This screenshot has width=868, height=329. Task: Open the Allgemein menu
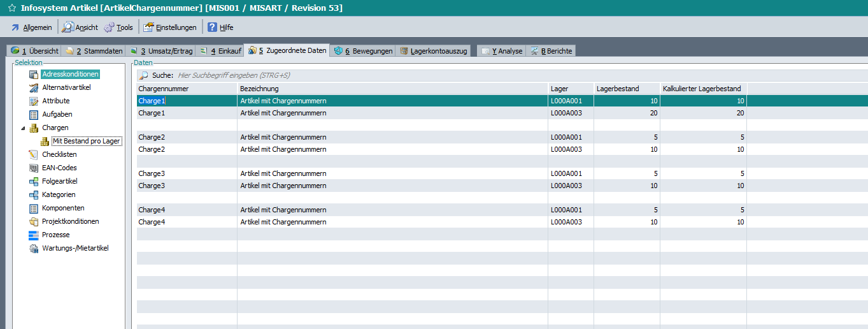click(31, 27)
